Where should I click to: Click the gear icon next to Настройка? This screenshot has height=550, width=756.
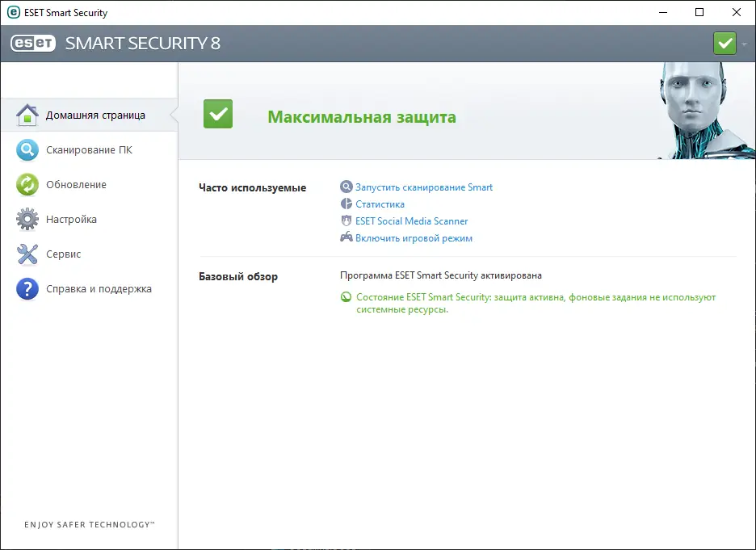(x=27, y=219)
